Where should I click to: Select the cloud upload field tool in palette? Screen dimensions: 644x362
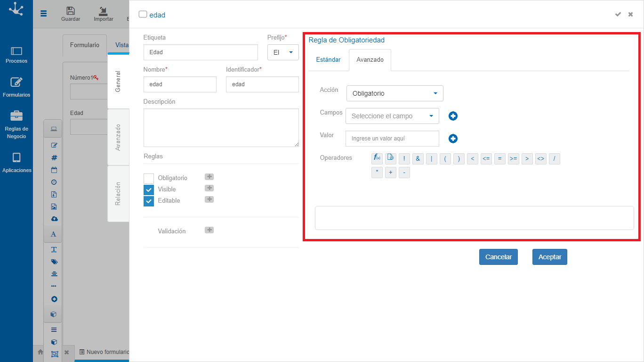click(x=54, y=219)
